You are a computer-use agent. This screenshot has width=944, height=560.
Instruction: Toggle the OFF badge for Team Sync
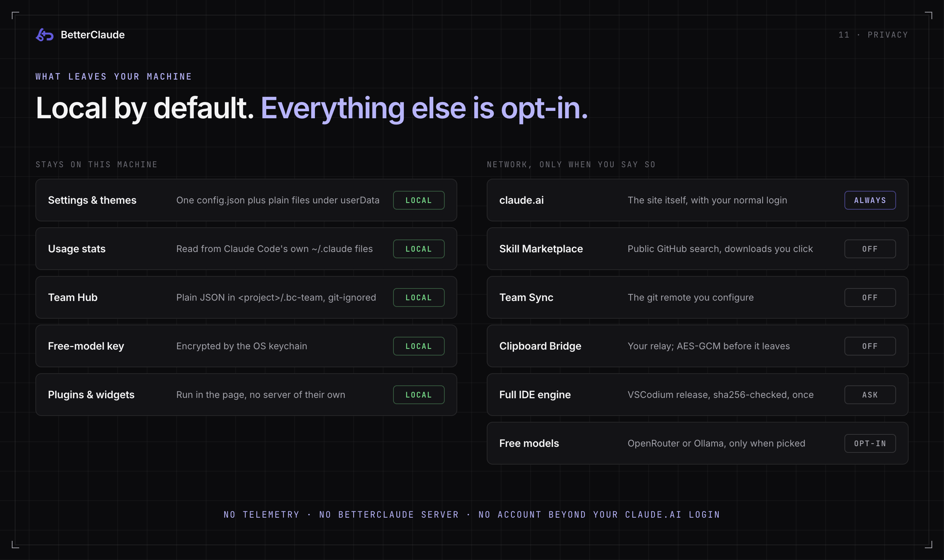point(870,298)
